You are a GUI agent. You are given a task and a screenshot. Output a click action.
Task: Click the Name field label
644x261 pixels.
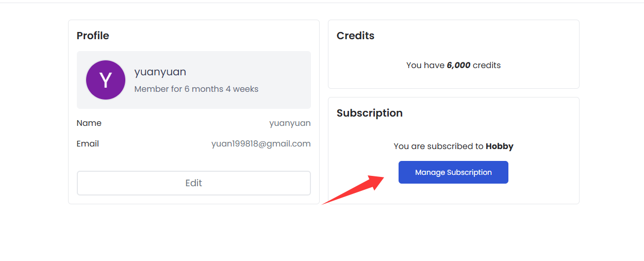[89, 123]
